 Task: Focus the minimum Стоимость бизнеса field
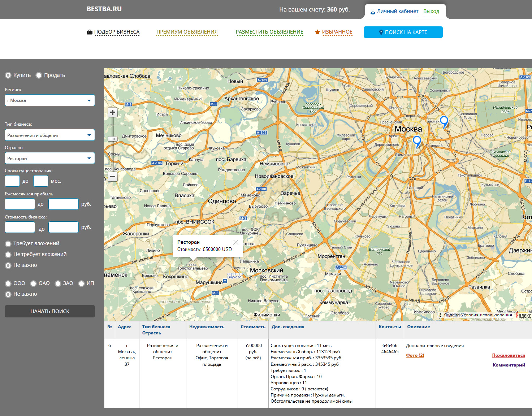(20, 227)
